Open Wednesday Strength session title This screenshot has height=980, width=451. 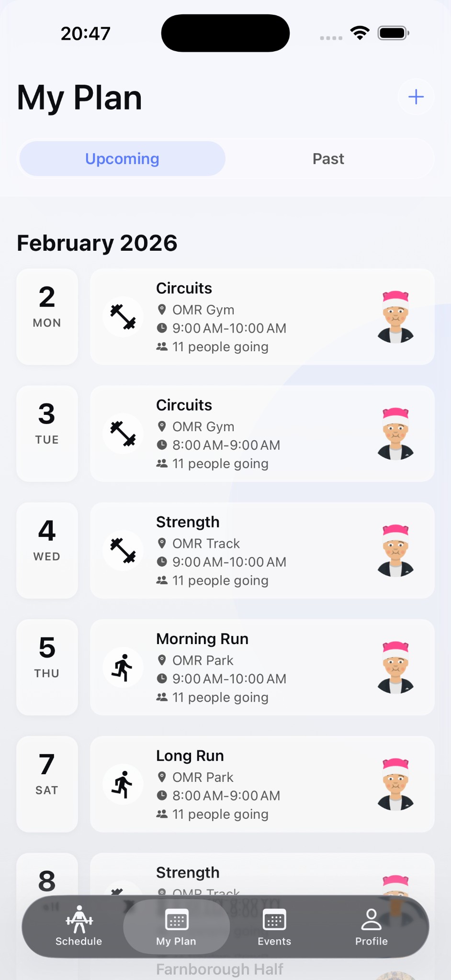(188, 522)
